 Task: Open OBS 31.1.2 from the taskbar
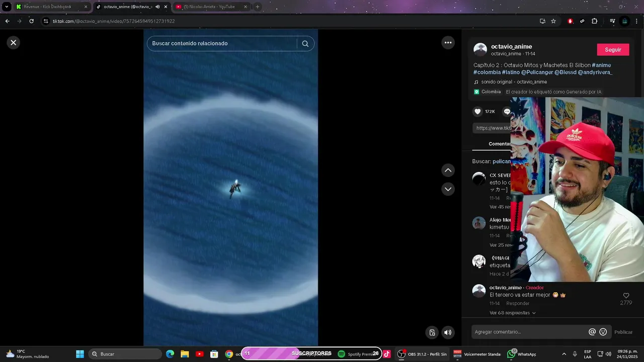tap(422, 354)
